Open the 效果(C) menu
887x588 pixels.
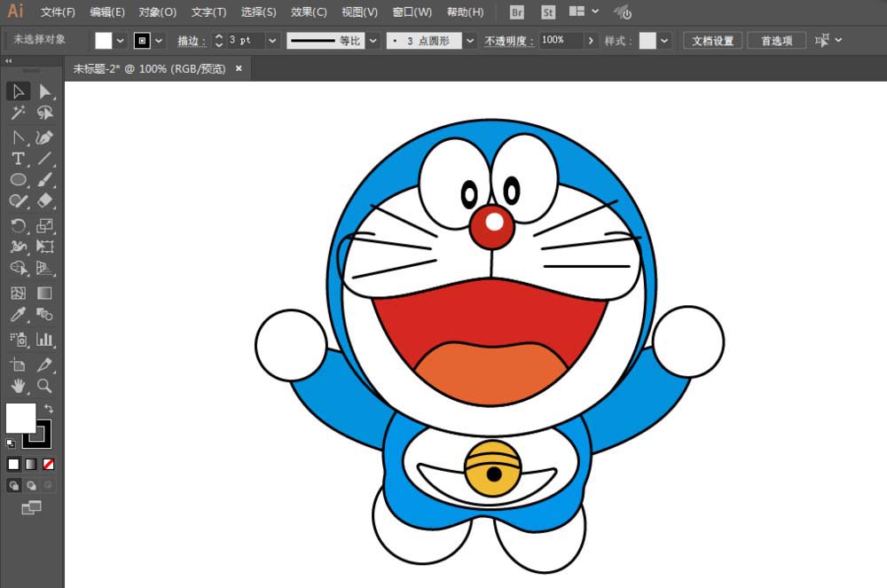click(x=309, y=12)
